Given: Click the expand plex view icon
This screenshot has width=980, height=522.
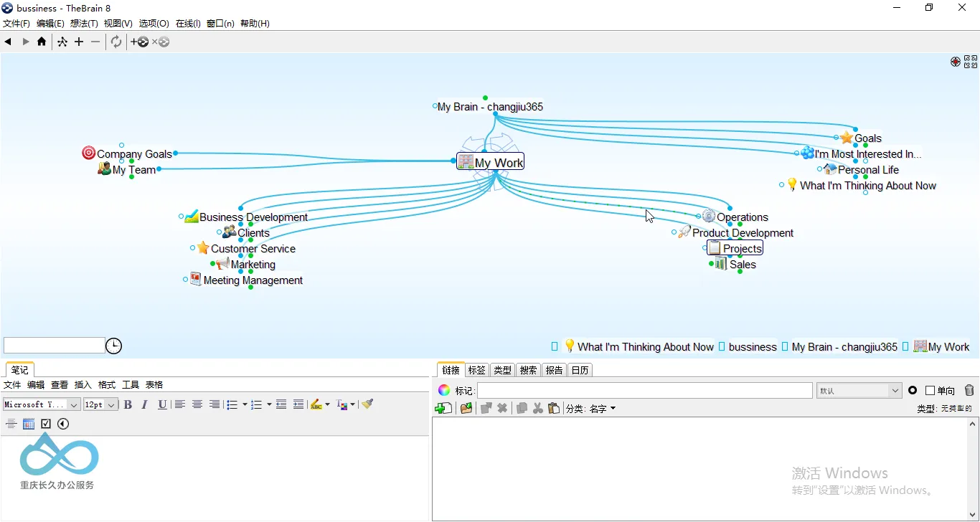Looking at the screenshot, I should coord(971,62).
